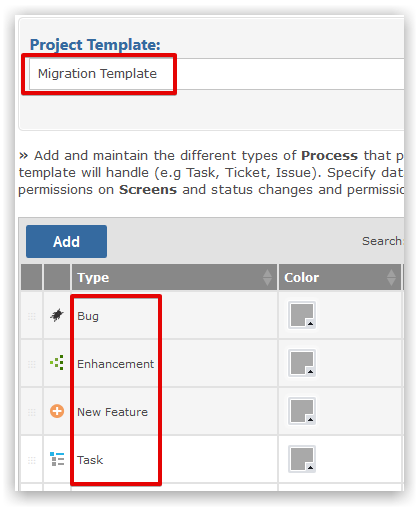Click the New Feature plus icon
Screen dimensions: 419x511
[x=57, y=411]
